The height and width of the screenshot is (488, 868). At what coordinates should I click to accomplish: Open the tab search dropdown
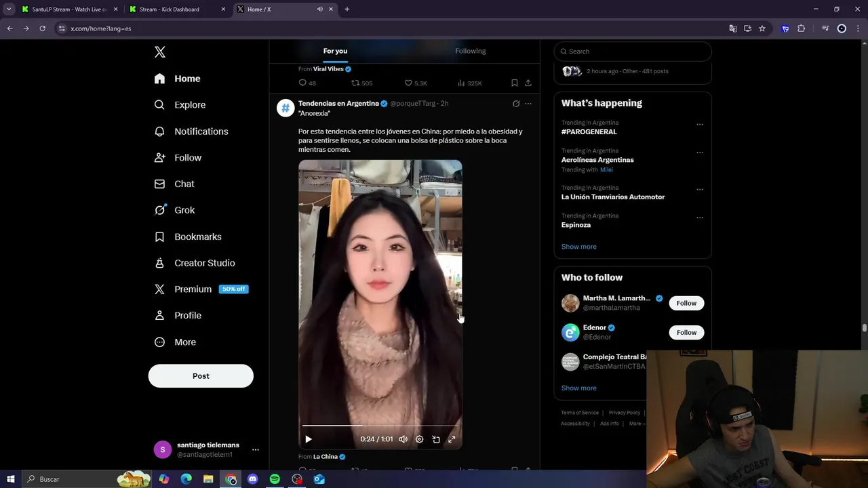[9, 9]
